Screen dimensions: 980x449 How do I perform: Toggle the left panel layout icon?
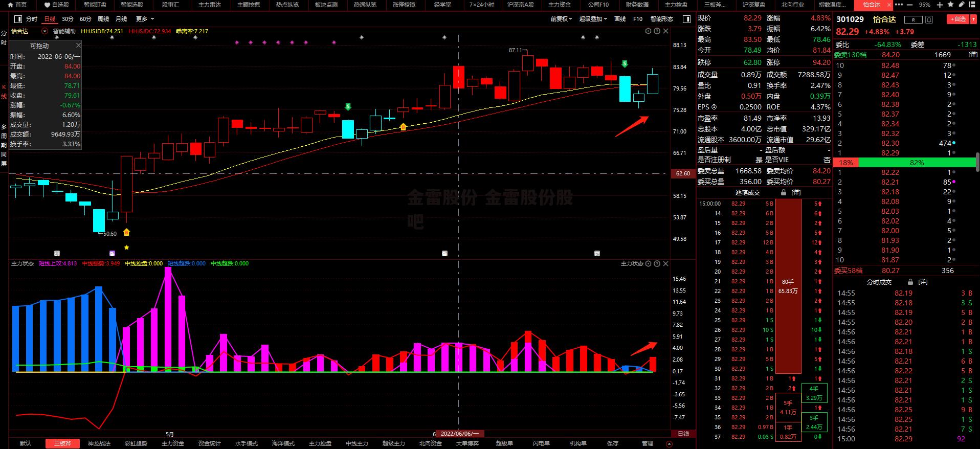(x=18, y=19)
